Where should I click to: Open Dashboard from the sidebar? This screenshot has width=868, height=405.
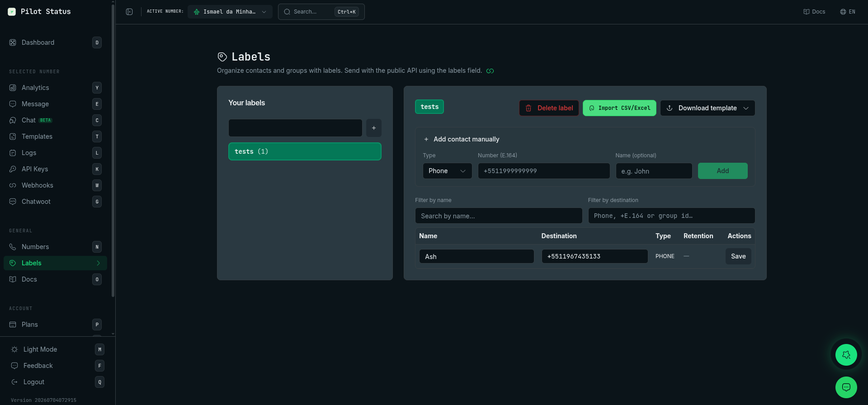pyautogui.click(x=55, y=42)
